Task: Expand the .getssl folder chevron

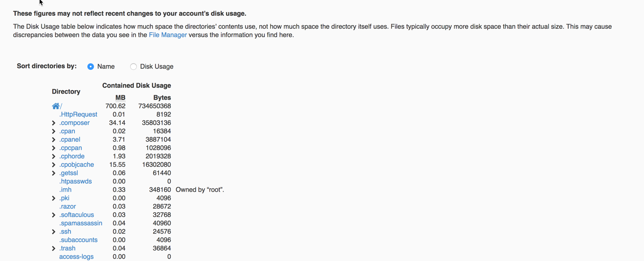Action: point(54,173)
